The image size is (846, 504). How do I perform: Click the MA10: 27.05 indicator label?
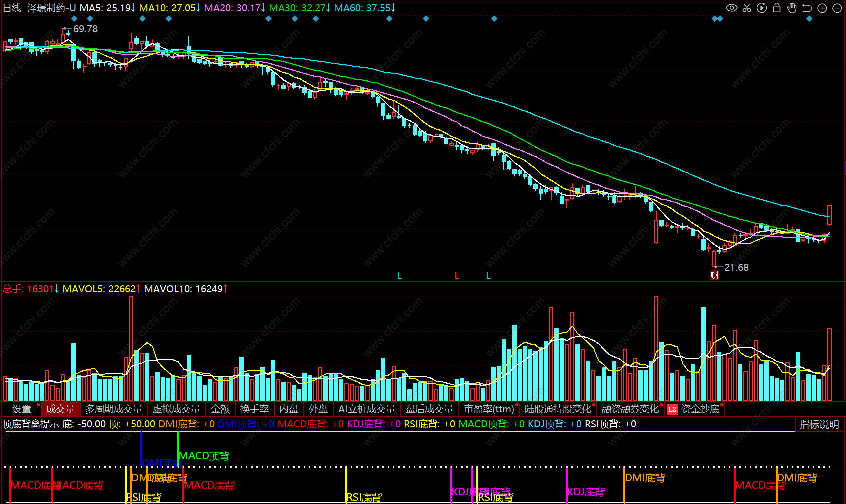point(170,8)
